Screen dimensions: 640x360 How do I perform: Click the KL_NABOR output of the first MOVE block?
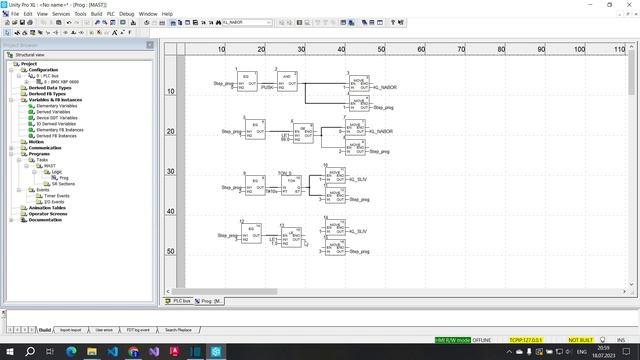385,87
